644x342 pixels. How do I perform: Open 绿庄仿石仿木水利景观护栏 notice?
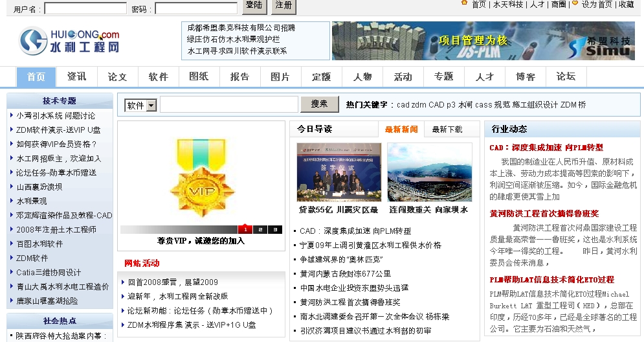[x=233, y=40]
